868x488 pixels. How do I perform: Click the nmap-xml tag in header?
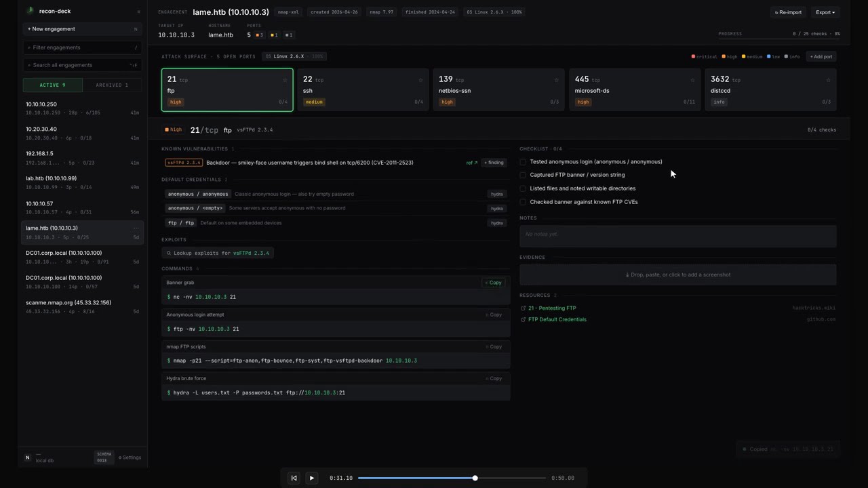click(x=288, y=12)
